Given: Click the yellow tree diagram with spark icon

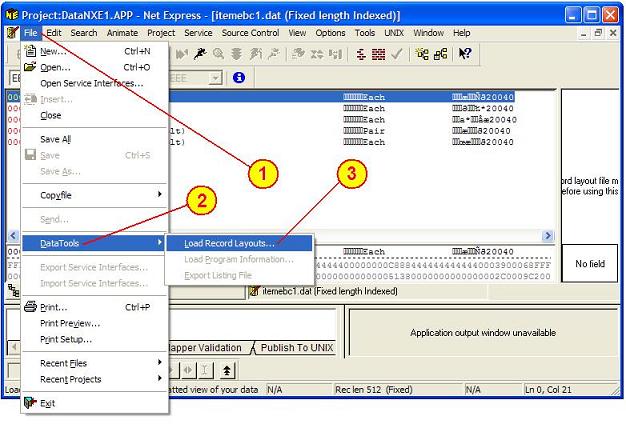Looking at the screenshot, I should coord(422,53).
